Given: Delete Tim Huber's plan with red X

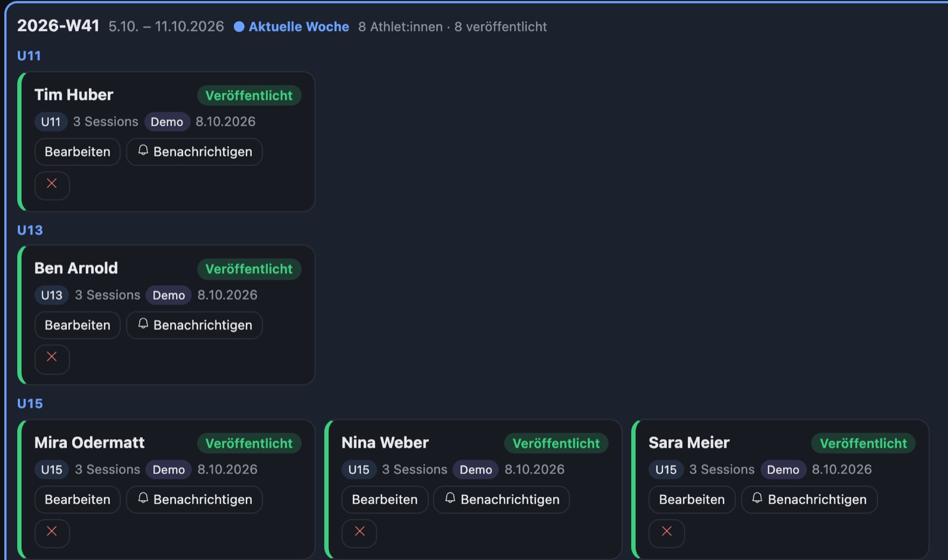Looking at the screenshot, I should [x=52, y=185].
